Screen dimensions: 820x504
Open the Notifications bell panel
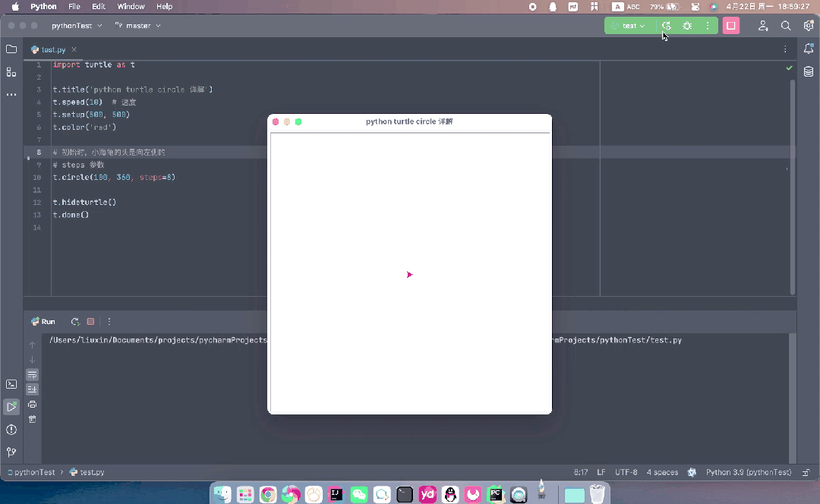[x=809, y=49]
